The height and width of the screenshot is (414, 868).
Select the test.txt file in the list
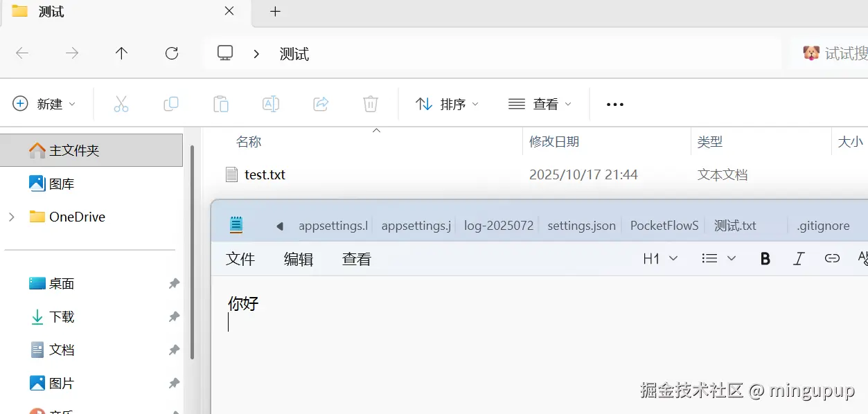coord(264,174)
